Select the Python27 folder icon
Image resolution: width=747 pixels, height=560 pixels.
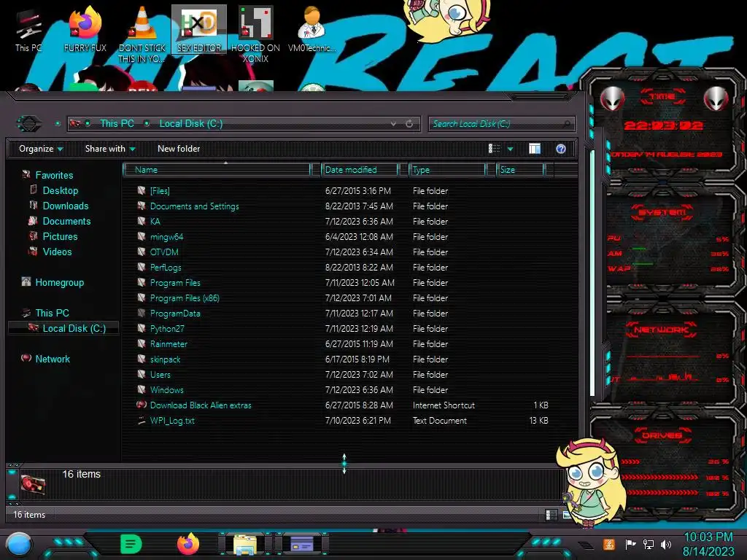142,328
